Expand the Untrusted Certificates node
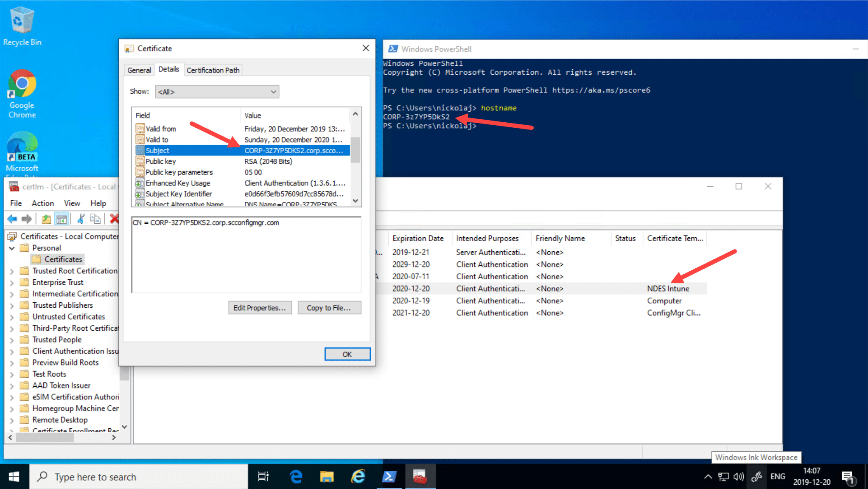The height and width of the screenshot is (489, 868). 12,317
